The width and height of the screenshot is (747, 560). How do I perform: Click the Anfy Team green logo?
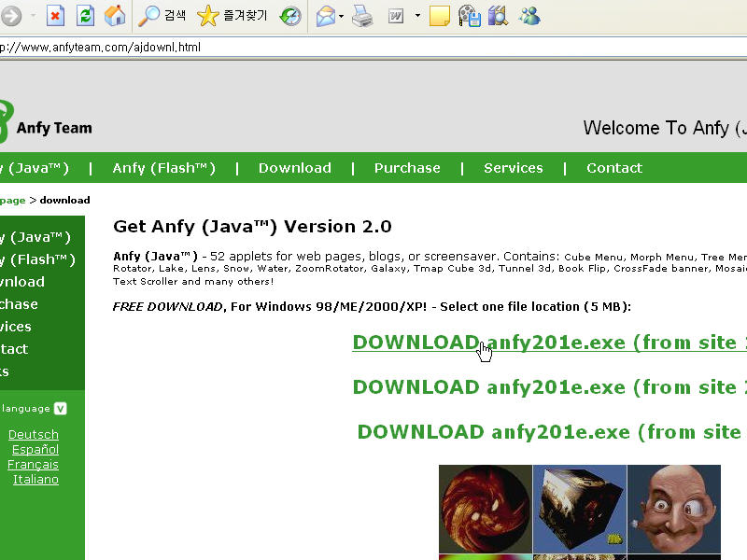[x=7, y=122]
